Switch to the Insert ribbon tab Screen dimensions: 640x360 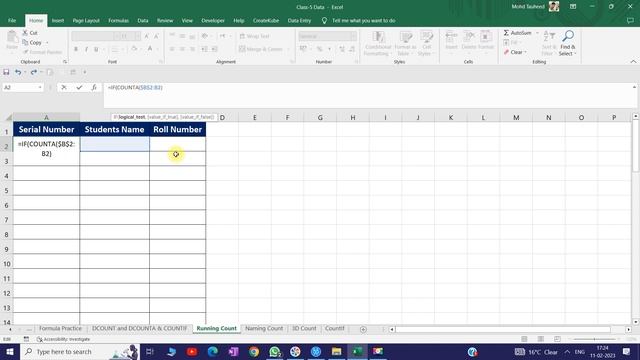[58, 20]
